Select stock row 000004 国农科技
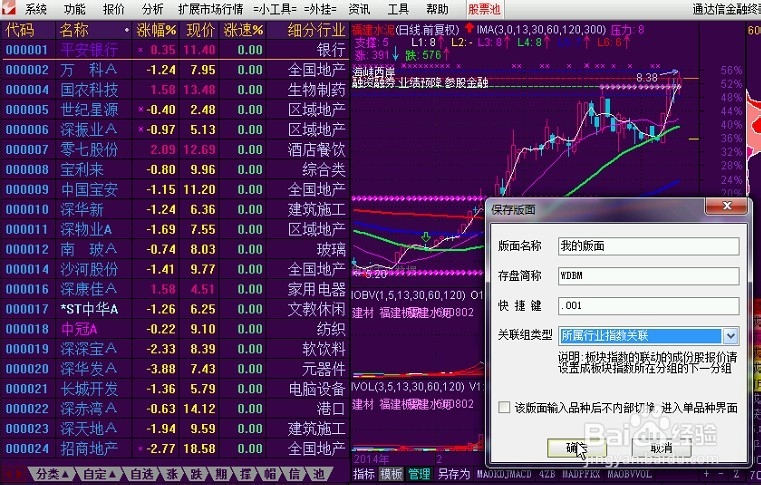 (175, 89)
